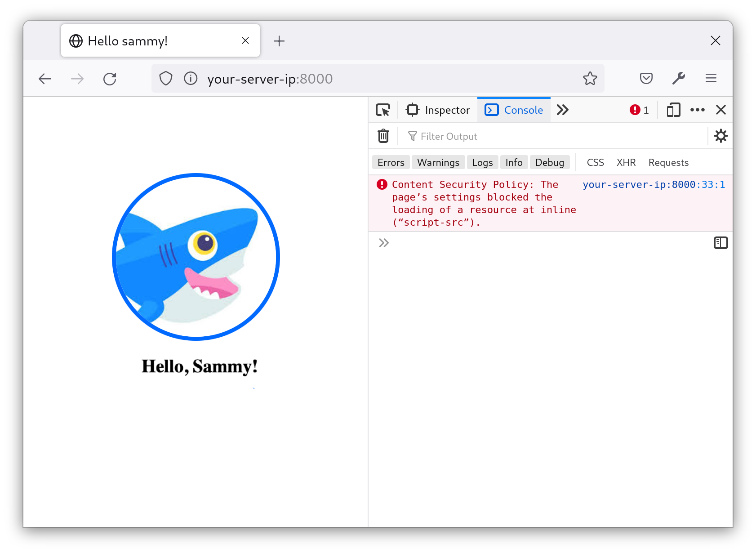The height and width of the screenshot is (553, 756).
Task: Open the Firefox hamburger menu
Action: (711, 79)
